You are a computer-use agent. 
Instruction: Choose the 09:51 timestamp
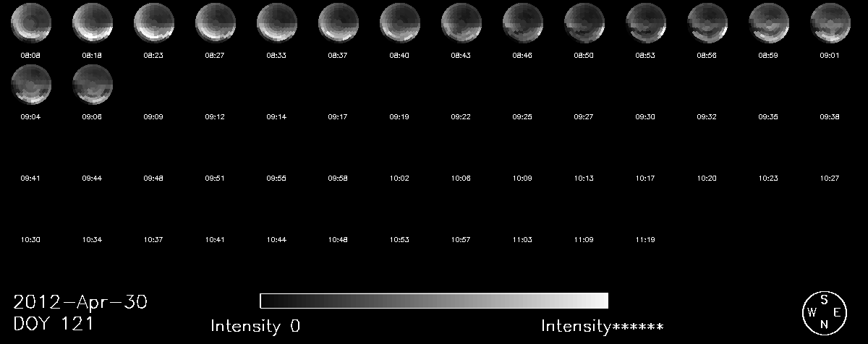tap(215, 178)
